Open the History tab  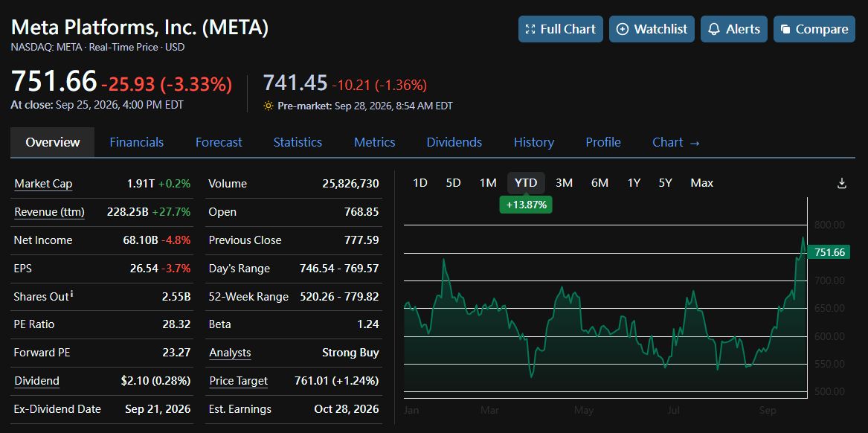point(533,142)
